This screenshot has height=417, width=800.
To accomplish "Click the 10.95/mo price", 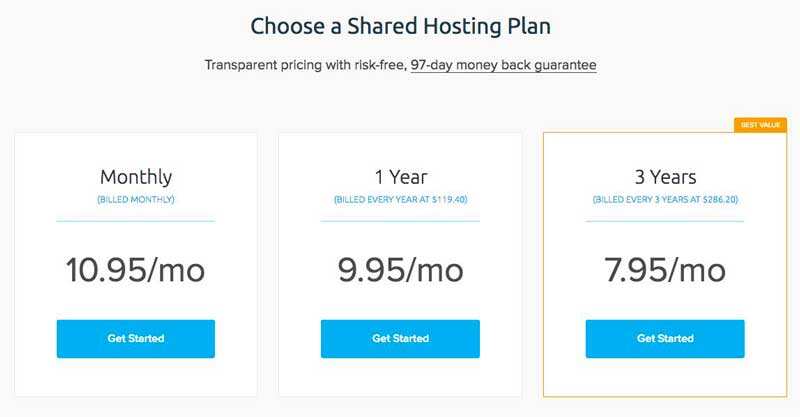I will [136, 269].
